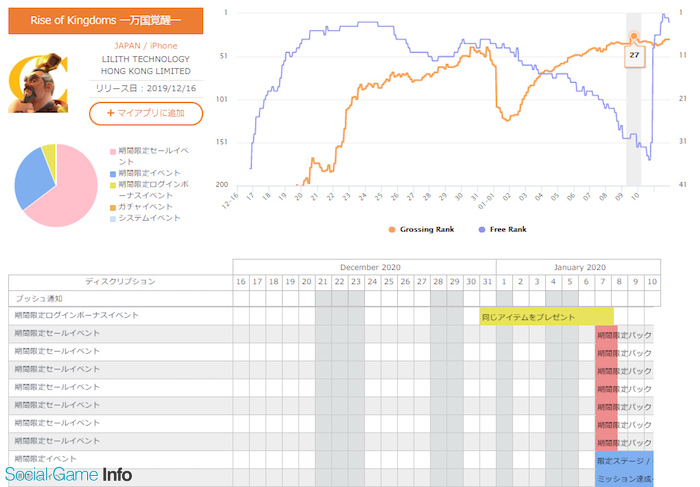This screenshot has height=487, width=700.
Task: Click the pink 期間限定セールイベント legend swatch
Action: click(x=113, y=152)
